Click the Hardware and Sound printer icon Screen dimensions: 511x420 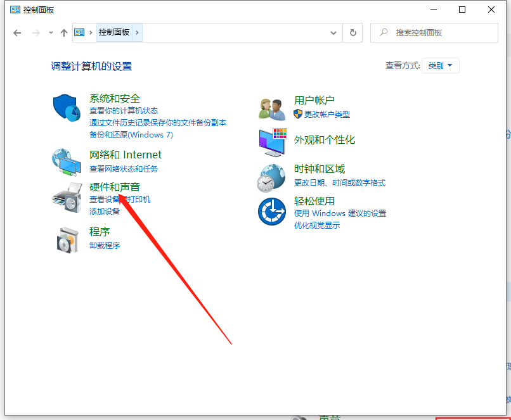(67, 197)
